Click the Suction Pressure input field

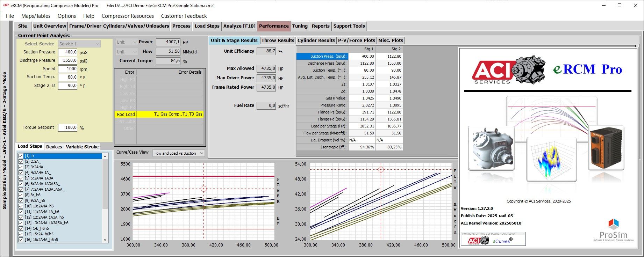click(x=67, y=52)
